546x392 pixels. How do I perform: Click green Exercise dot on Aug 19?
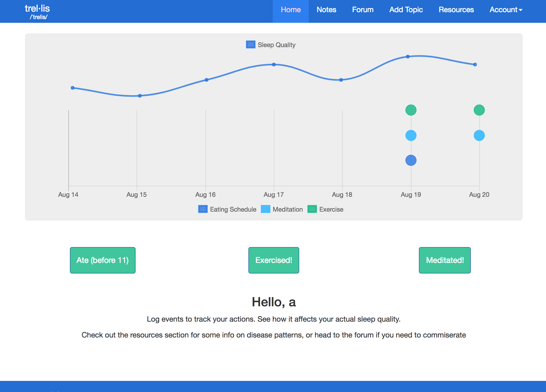click(411, 110)
